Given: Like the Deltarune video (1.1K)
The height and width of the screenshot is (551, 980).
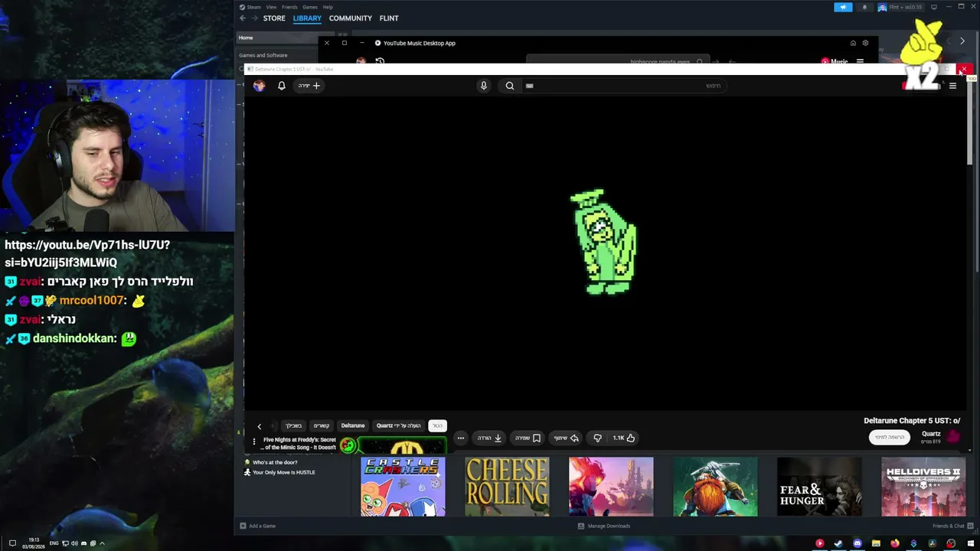Looking at the screenshot, I should point(624,438).
